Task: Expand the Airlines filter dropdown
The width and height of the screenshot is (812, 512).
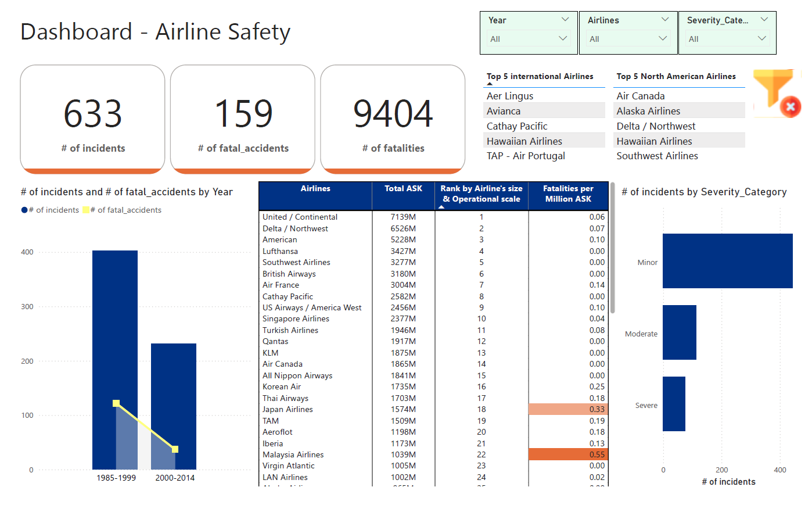Action: tap(628, 39)
